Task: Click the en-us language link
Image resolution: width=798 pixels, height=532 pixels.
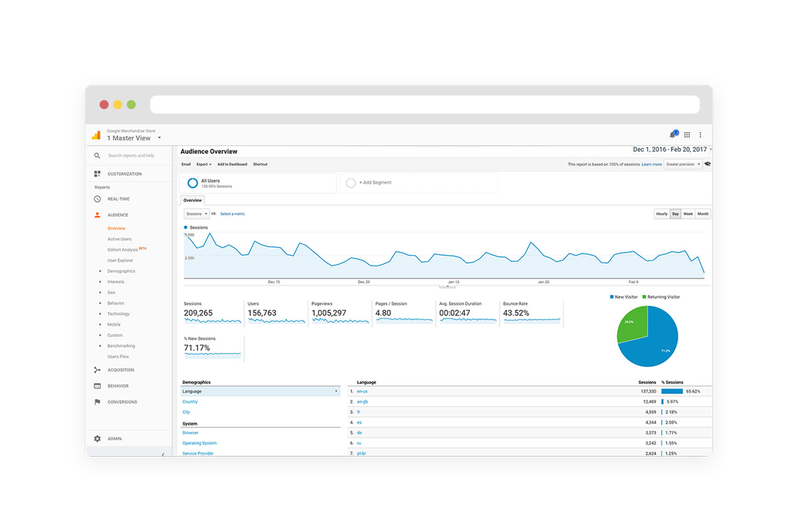Action: [362, 391]
